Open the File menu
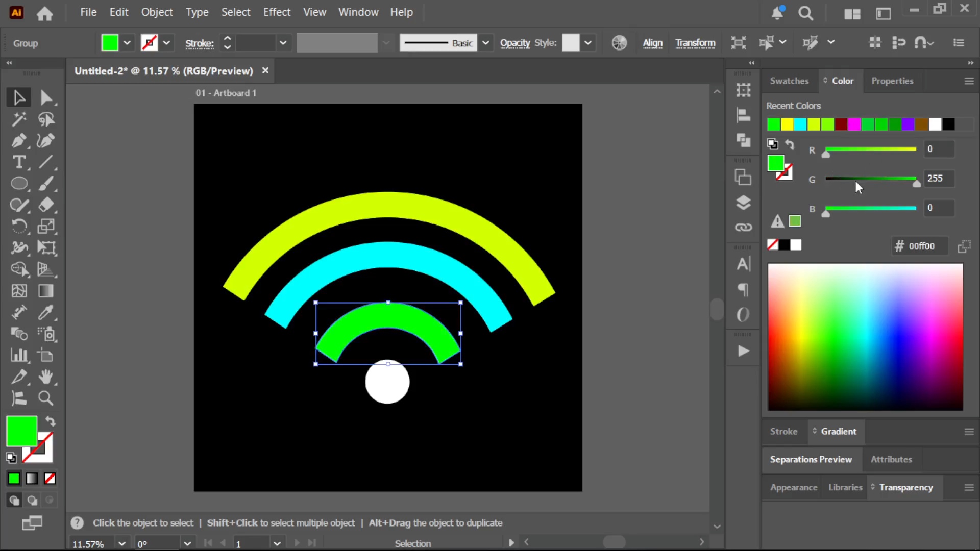980x551 pixels. coord(88,12)
